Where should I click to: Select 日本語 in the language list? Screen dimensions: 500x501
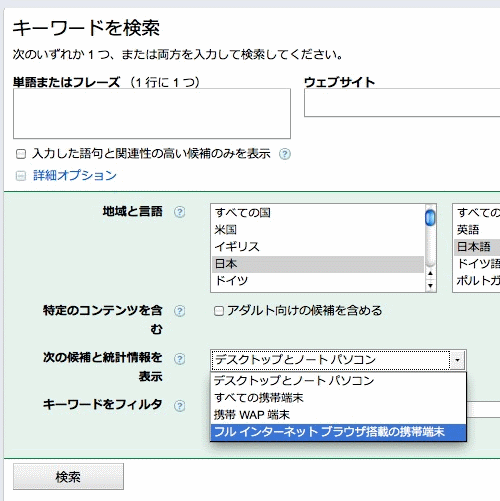tap(477, 247)
